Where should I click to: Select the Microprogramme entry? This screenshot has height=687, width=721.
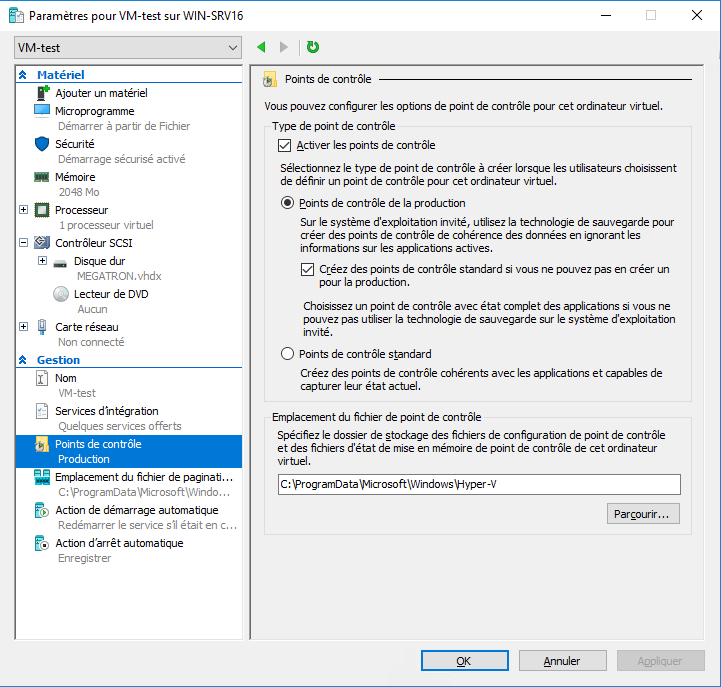94,111
